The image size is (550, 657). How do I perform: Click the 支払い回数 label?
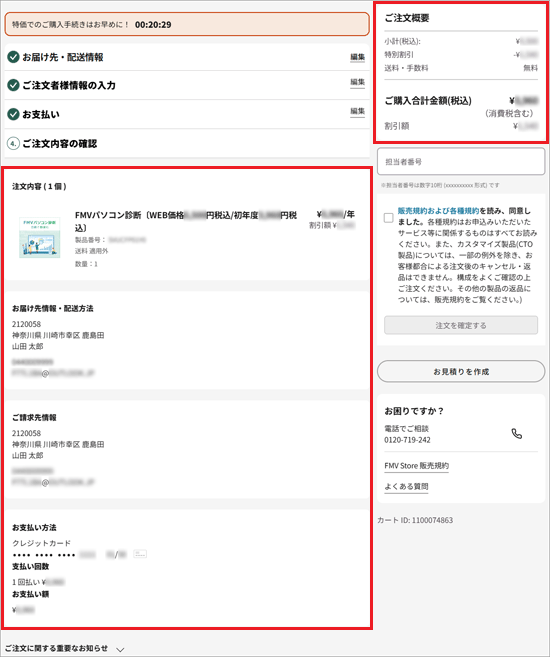click(31, 566)
